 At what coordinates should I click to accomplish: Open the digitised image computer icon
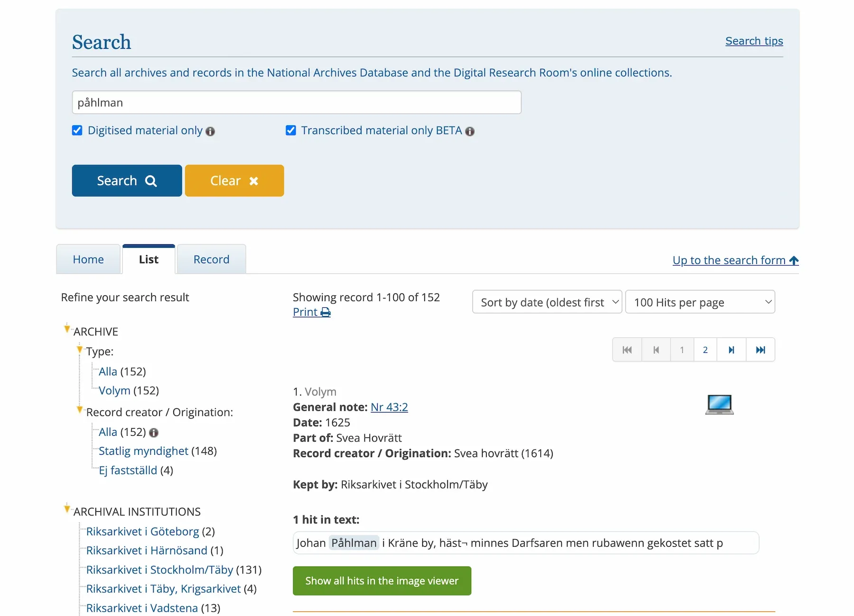pos(719,405)
